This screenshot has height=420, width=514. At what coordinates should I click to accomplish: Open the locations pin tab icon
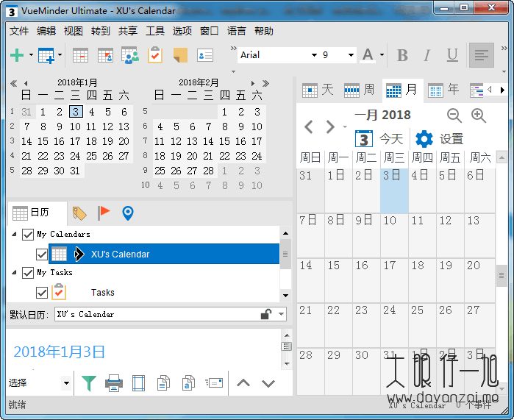128,213
